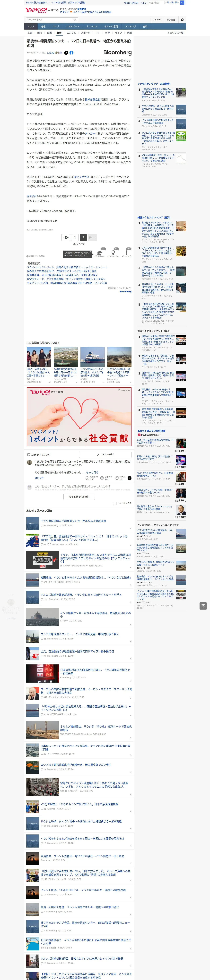The image size is (210, 980).
Task: Open the article's 139 comments count icon
Action: [x=51, y=53]
